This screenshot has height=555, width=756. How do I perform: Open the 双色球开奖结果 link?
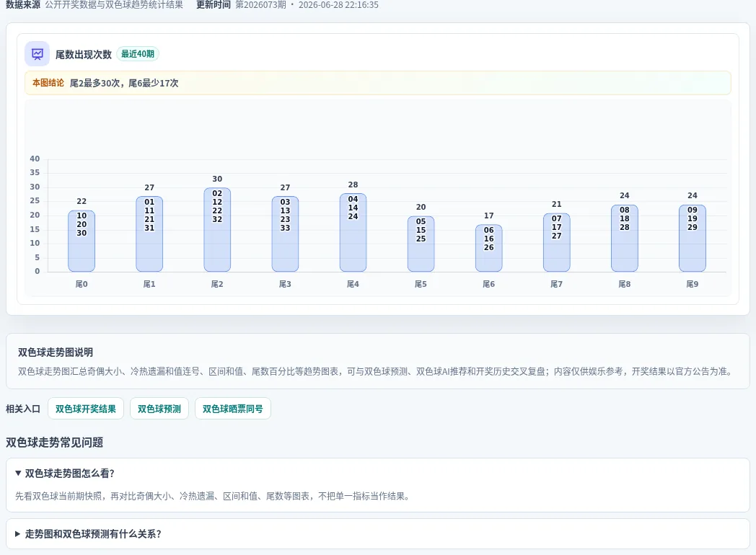(x=86, y=409)
